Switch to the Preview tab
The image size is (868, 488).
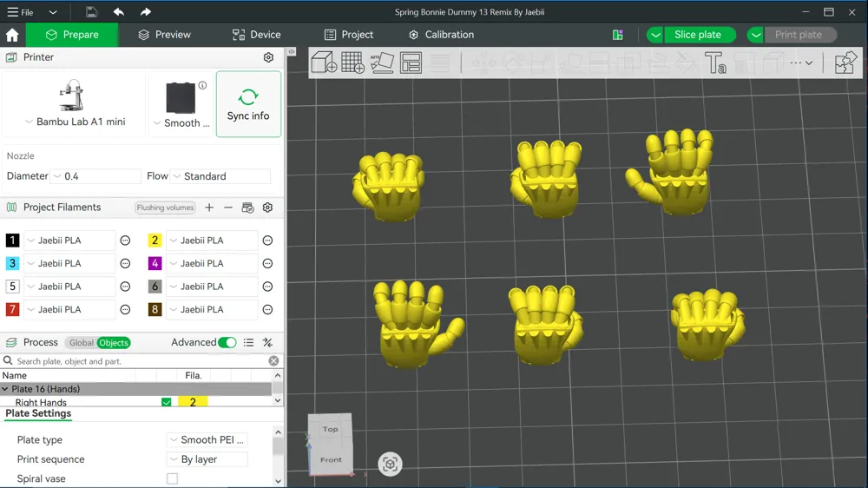pyautogui.click(x=164, y=35)
